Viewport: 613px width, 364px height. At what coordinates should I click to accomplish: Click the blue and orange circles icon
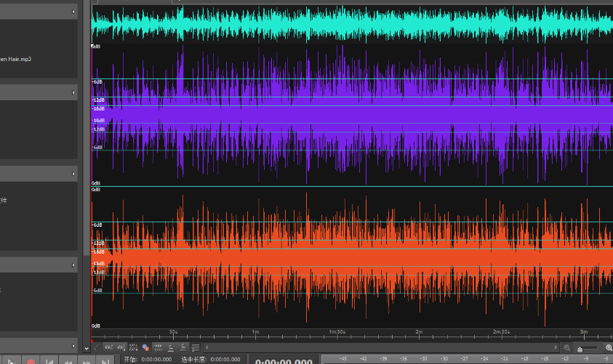pos(145,347)
